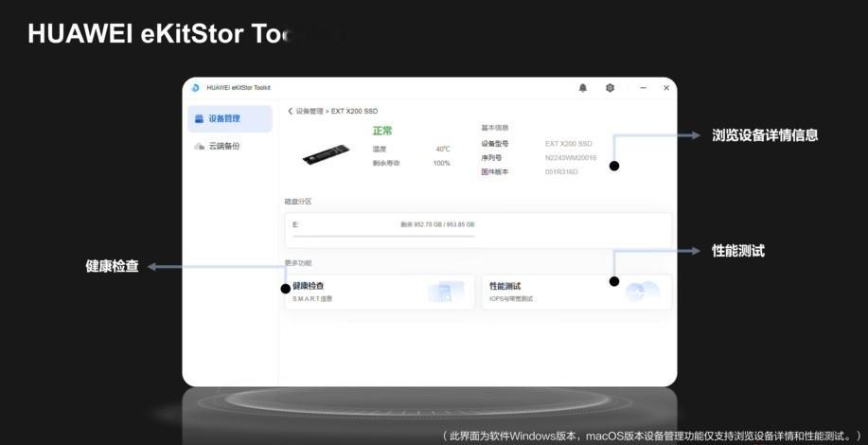Select 设备管理 in the sidebar
The image size is (868, 445).
click(x=230, y=118)
